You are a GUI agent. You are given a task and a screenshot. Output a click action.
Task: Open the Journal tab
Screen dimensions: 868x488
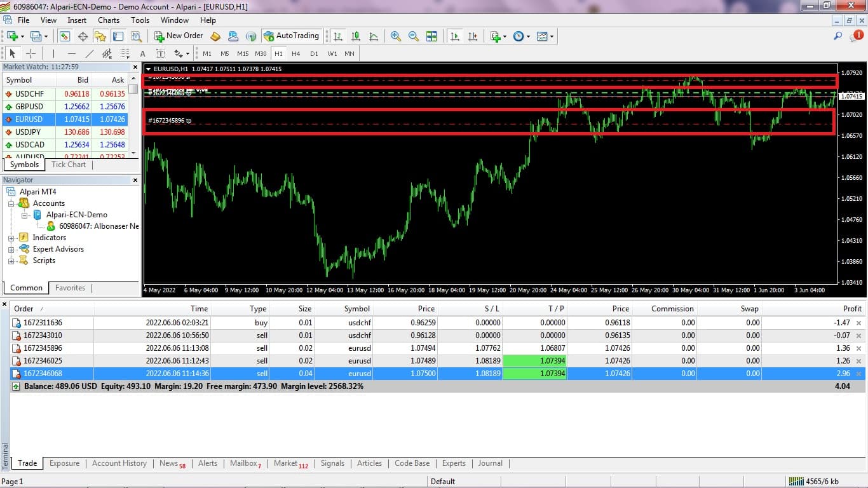click(x=491, y=463)
